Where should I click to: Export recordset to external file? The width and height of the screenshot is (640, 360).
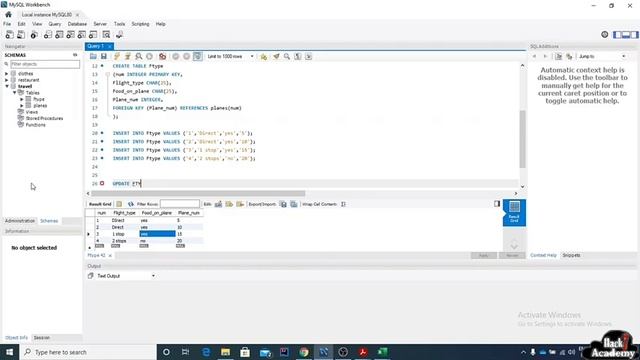coord(283,204)
